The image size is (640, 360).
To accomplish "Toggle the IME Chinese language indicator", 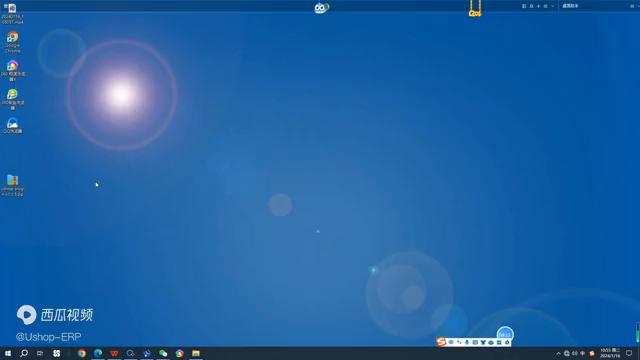I will click(x=582, y=353).
